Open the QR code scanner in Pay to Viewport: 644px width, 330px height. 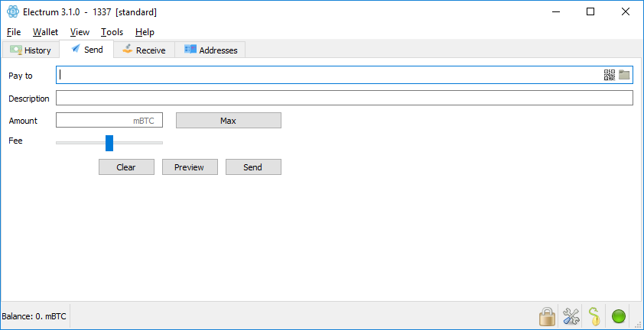coord(609,75)
